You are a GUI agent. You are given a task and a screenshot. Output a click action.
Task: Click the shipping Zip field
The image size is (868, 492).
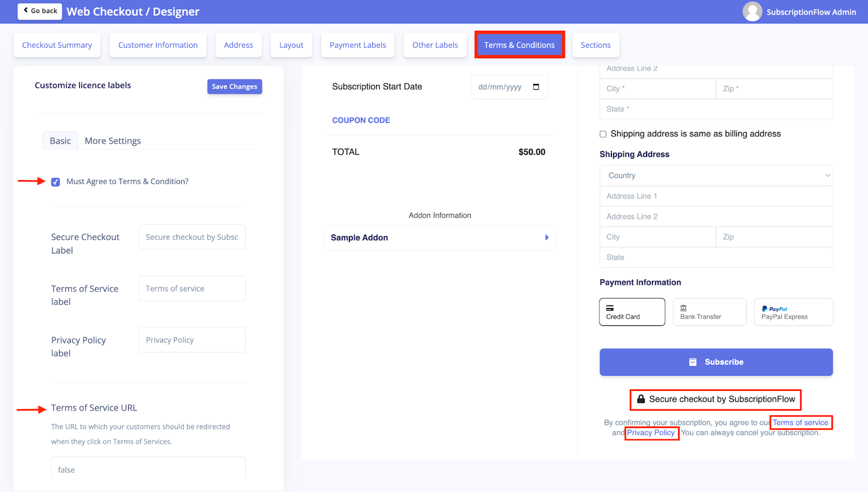pyautogui.click(x=775, y=237)
